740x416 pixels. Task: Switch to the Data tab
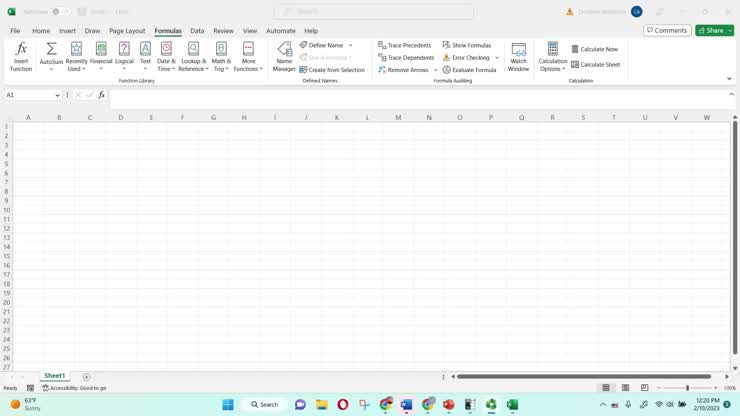197,31
